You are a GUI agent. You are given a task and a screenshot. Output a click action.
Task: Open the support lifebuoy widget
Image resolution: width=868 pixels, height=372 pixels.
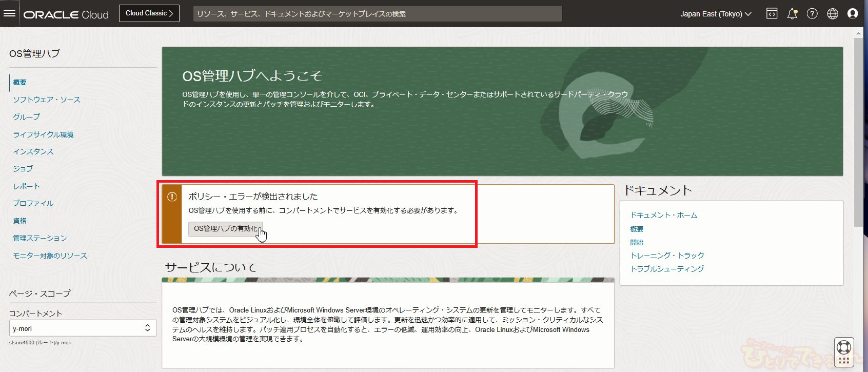(844, 347)
